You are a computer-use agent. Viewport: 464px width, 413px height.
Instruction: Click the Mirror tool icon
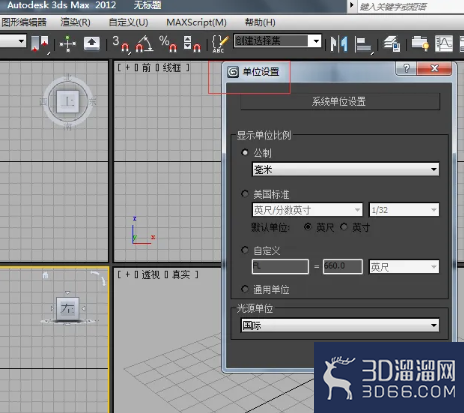(339, 44)
